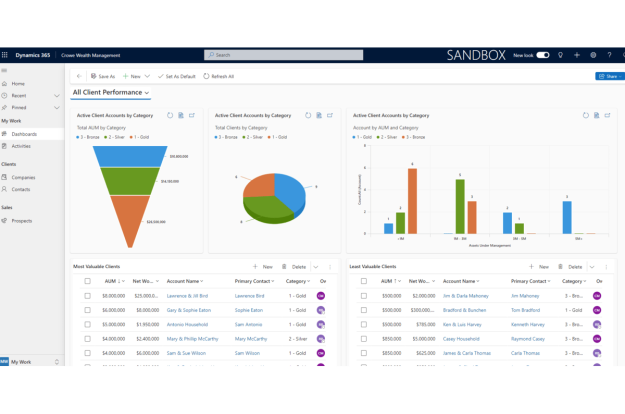Refresh the Total Clients by Category chart
Screen dimensions: 625x414
click(x=308, y=116)
